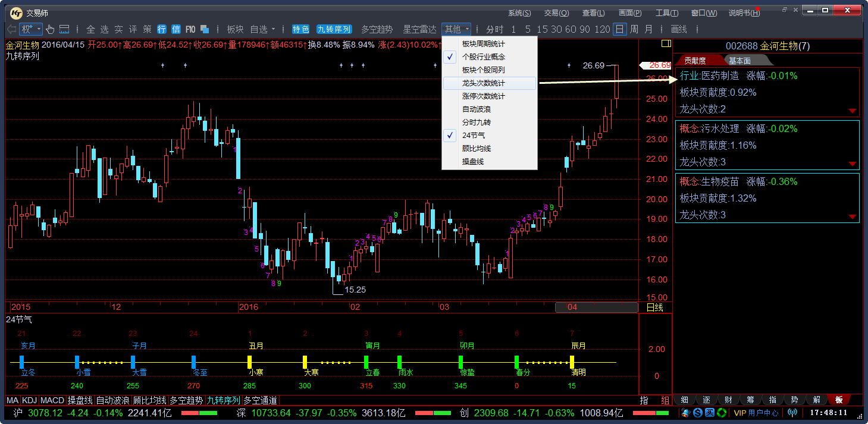Toggle the 九转序列 feature button in toolbar

334,29
